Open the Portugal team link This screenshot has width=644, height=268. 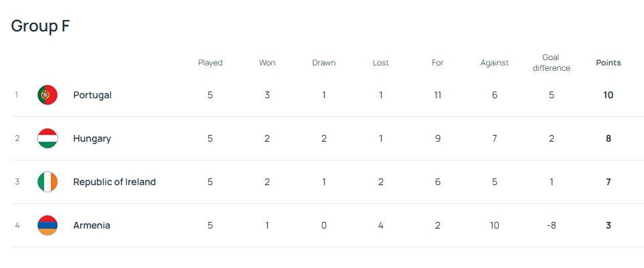pos(92,95)
